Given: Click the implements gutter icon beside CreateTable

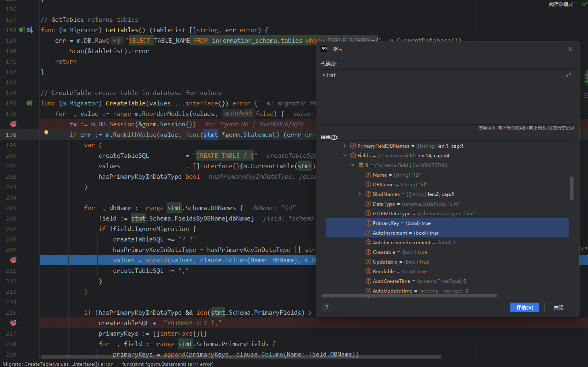Looking at the screenshot, I should coord(29,103).
